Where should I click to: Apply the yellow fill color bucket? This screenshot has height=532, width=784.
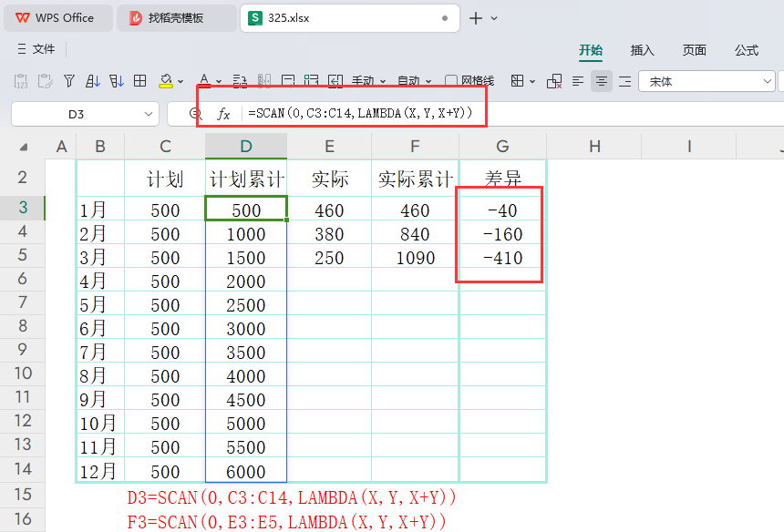(166, 81)
